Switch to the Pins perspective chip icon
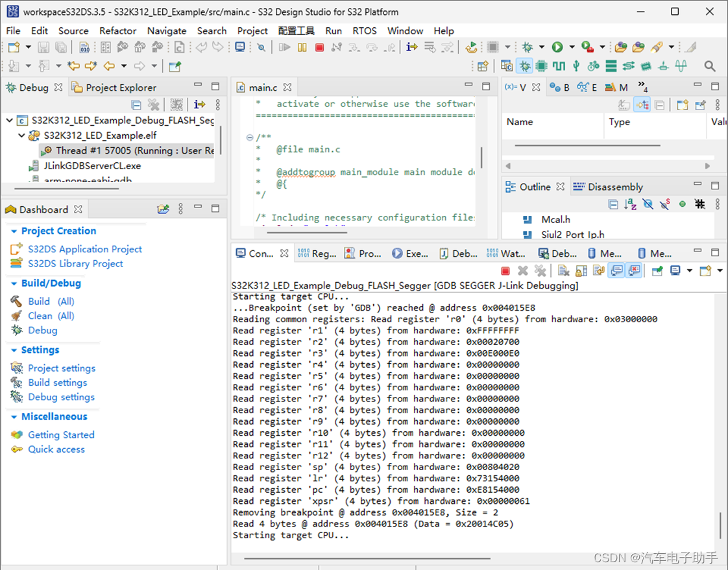The width and height of the screenshot is (728, 570). 541,66
